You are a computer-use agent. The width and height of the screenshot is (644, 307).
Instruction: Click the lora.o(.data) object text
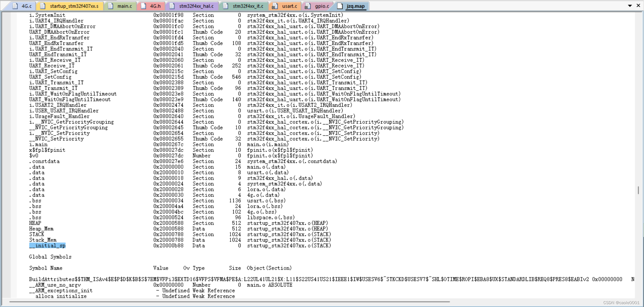pyautogui.click(x=266, y=189)
